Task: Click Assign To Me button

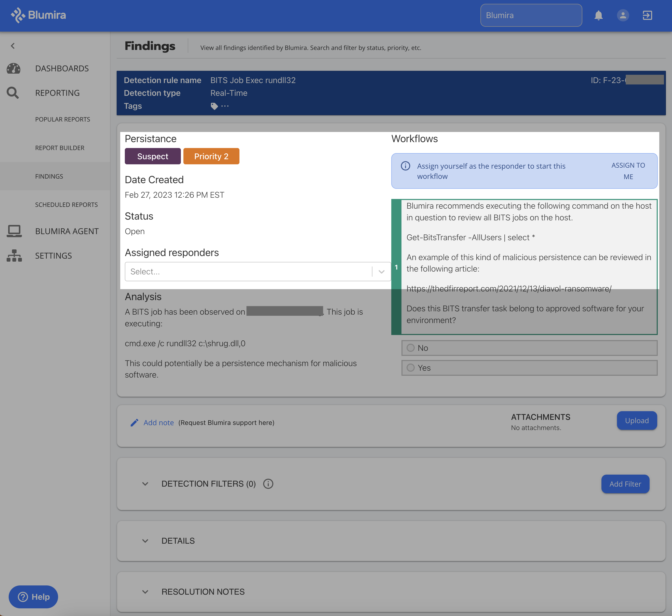Action: (x=628, y=171)
